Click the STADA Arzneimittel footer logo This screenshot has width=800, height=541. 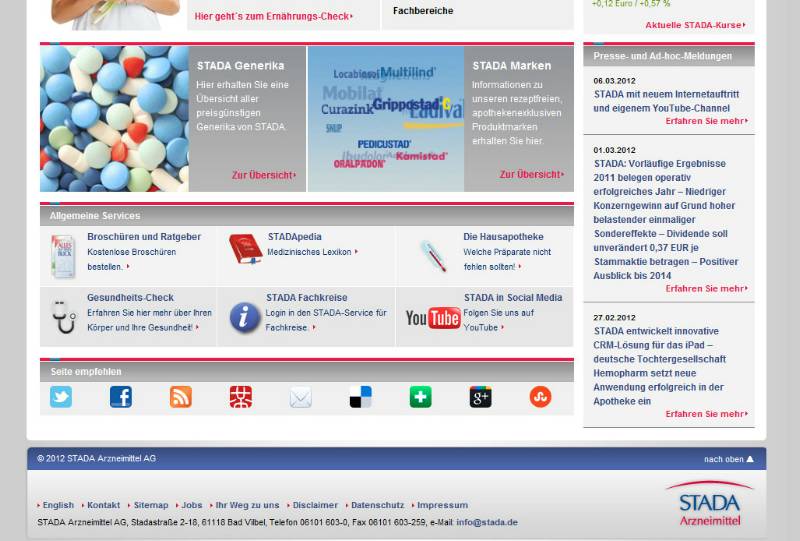tap(709, 503)
